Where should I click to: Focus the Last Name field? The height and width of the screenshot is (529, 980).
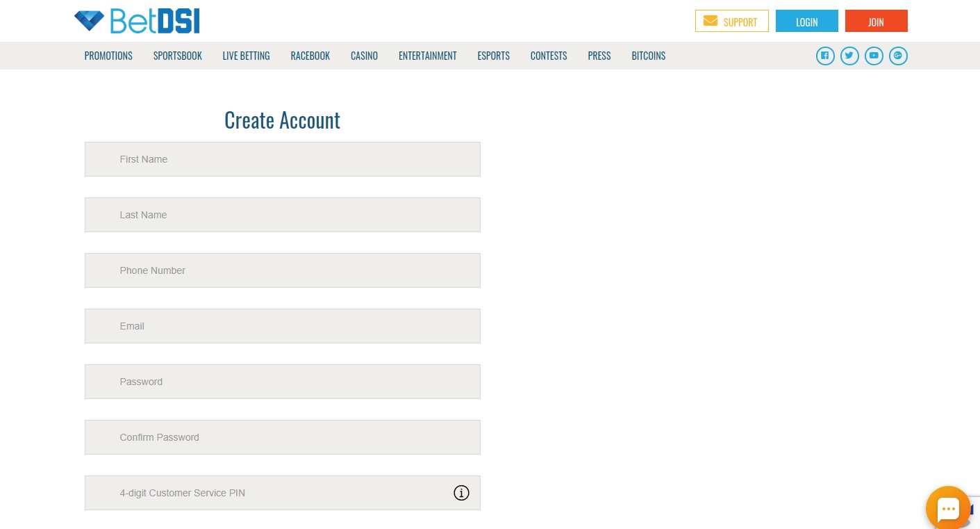283,215
